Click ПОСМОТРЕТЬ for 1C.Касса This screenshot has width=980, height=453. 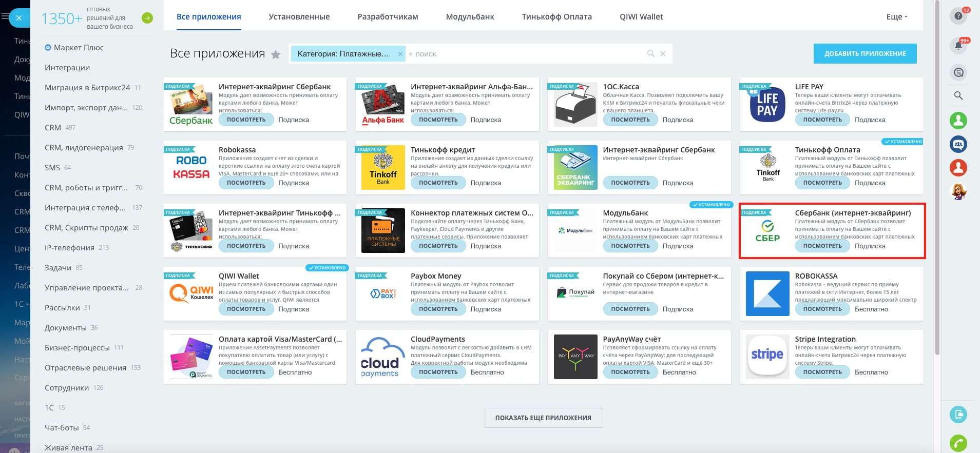pos(630,120)
